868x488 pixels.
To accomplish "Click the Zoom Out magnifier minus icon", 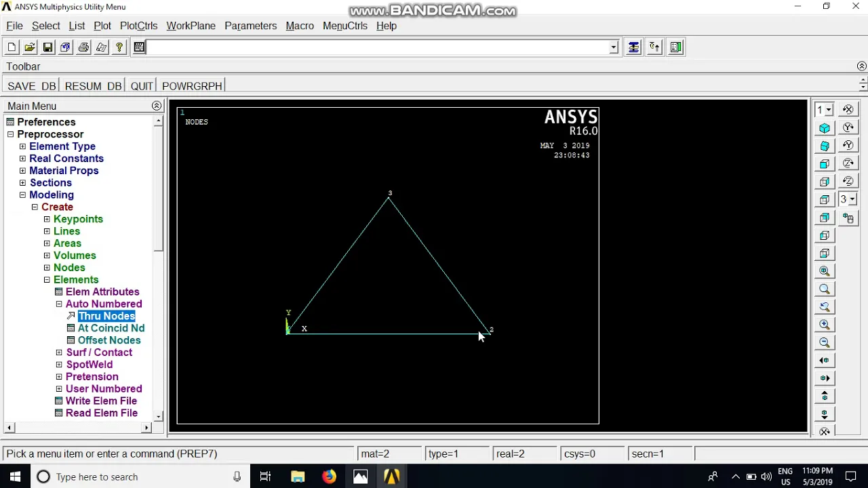I will pyautogui.click(x=825, y=343).
